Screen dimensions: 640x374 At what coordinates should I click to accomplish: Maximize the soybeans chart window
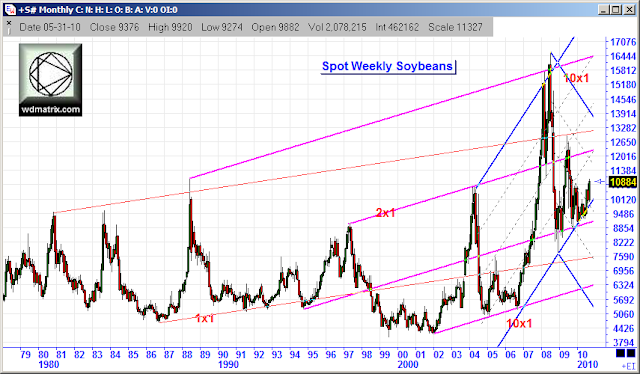point(616,9)
